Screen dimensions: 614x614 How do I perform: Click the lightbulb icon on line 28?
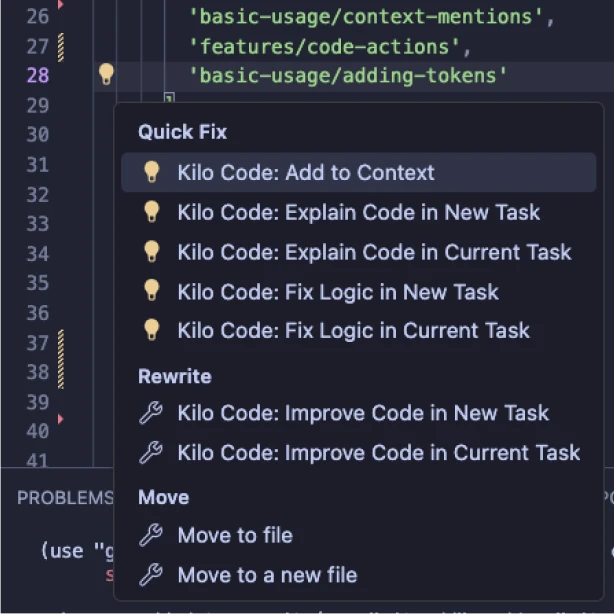click(106, 74)
